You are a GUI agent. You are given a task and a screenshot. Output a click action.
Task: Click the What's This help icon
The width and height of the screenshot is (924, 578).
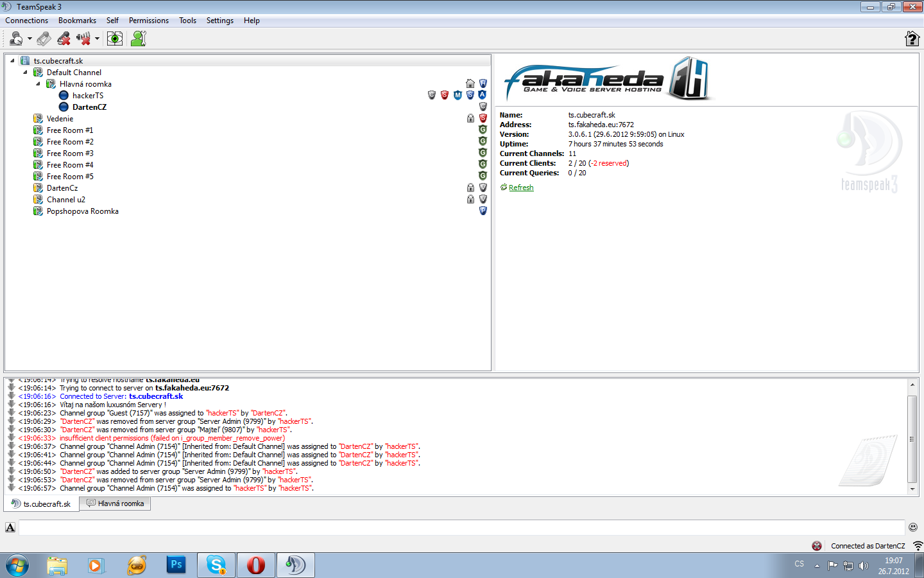(x=911, y=39)
